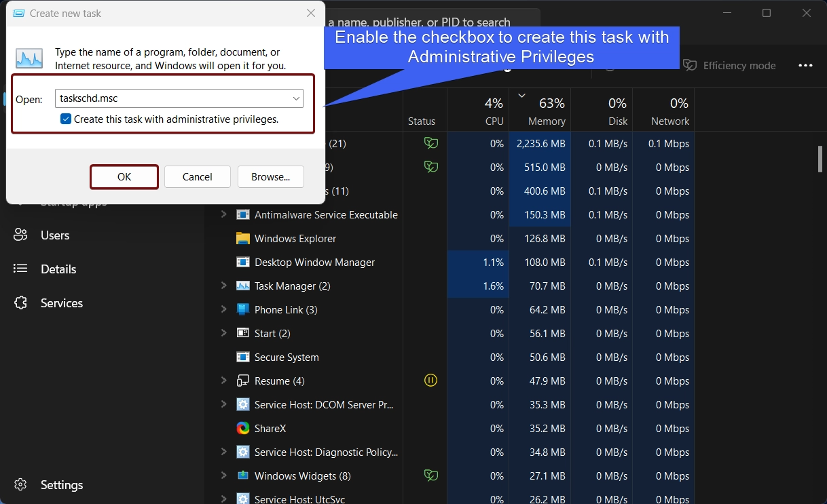
Task: Click the Start process icon
Action: [x=243, y=333]
